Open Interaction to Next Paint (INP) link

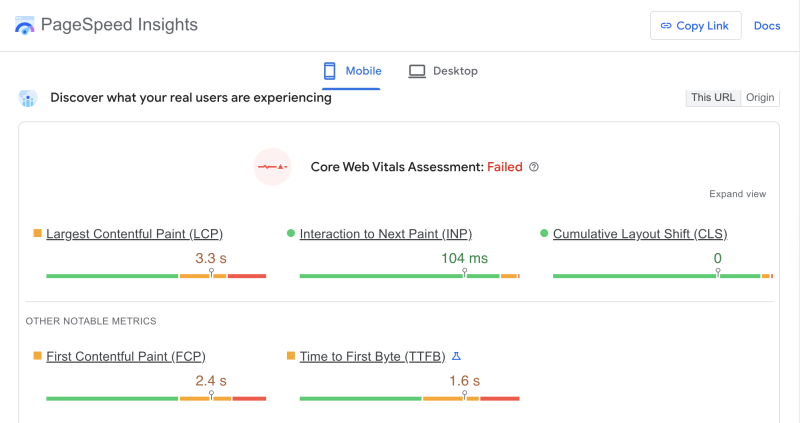click(383, 234)
